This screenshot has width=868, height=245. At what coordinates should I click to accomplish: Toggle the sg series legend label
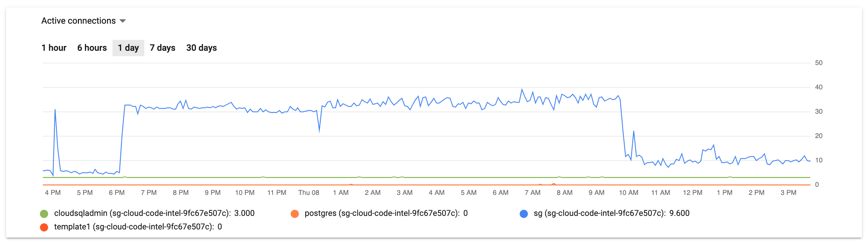click(612, 213)
